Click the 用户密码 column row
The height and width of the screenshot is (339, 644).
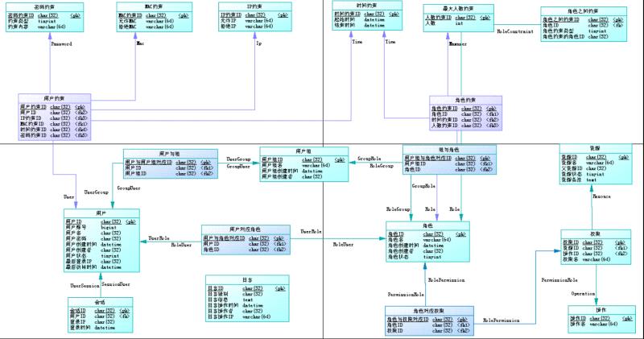[x=101, y=238]
